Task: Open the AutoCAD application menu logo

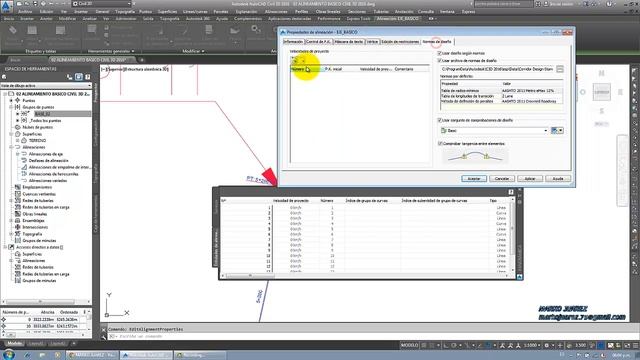Action: click(x=6, y=7)
